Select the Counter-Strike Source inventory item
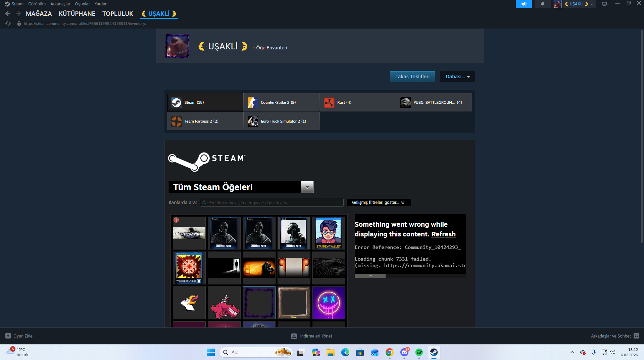The width and height of the screenshot is (644, 360). [189, 233]
